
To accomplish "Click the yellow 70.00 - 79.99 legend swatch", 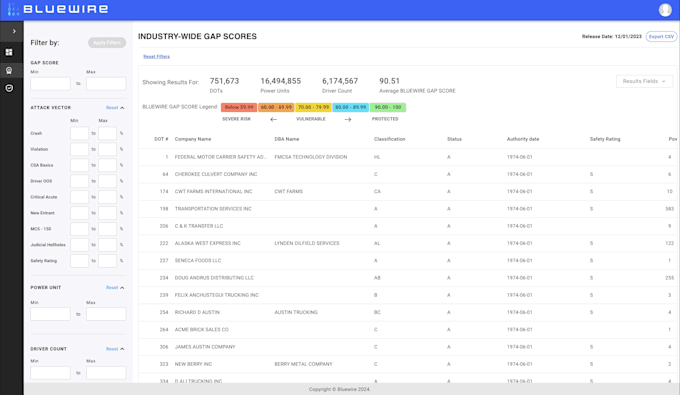I will click(x=313, y=107).
